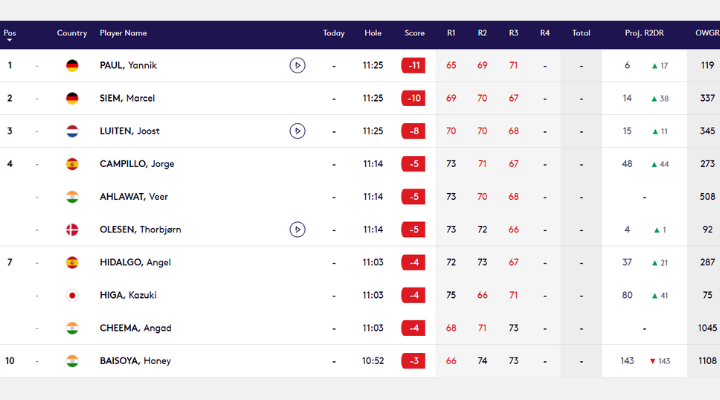Expand the scorecard for HIDALGO, Angel
The width and height of the screenshot is (720, 400).
[x=134, y=263]
